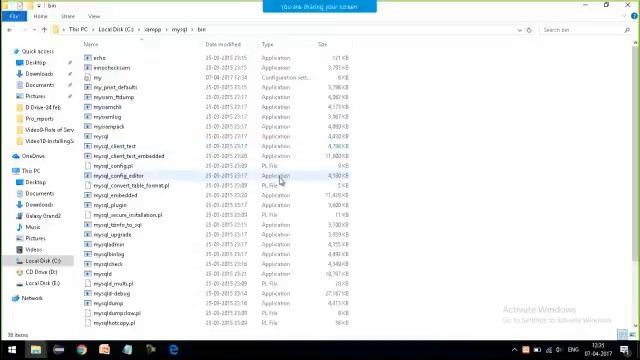Open the volume icon in system tray

coord(559,350)
